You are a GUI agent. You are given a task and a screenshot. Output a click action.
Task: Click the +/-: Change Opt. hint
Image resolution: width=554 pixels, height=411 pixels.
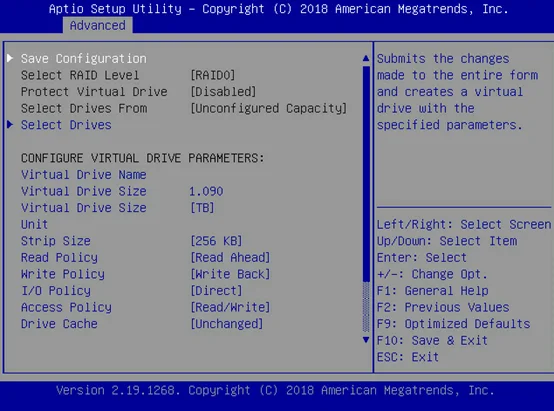click(432, 274)
